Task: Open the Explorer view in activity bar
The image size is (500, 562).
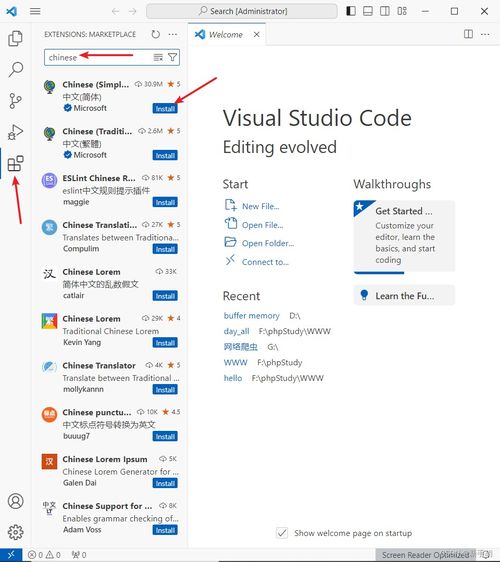Action: [x=15, y=39]
